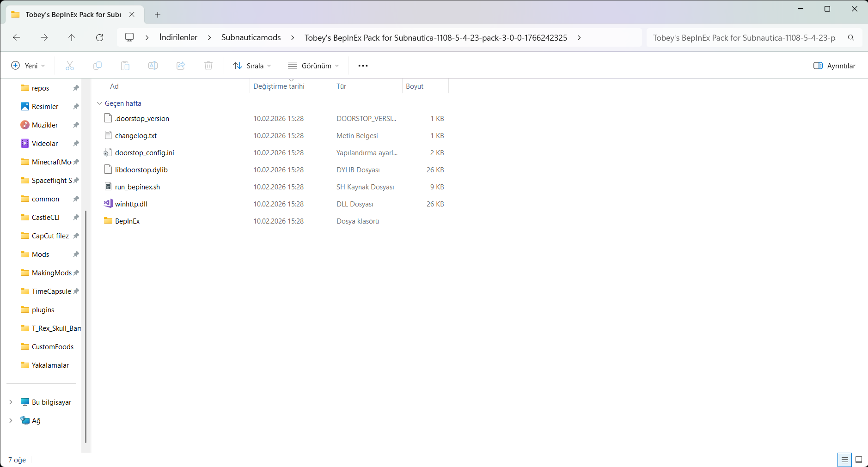
Task: Switch to the details list view icon
Action: pyautogui.click(x=844, y=460)
